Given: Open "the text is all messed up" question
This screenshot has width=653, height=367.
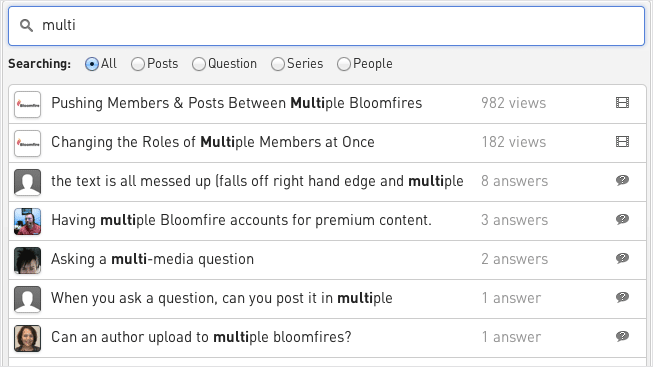Looking at the screenshot, I should click(257, 181).
